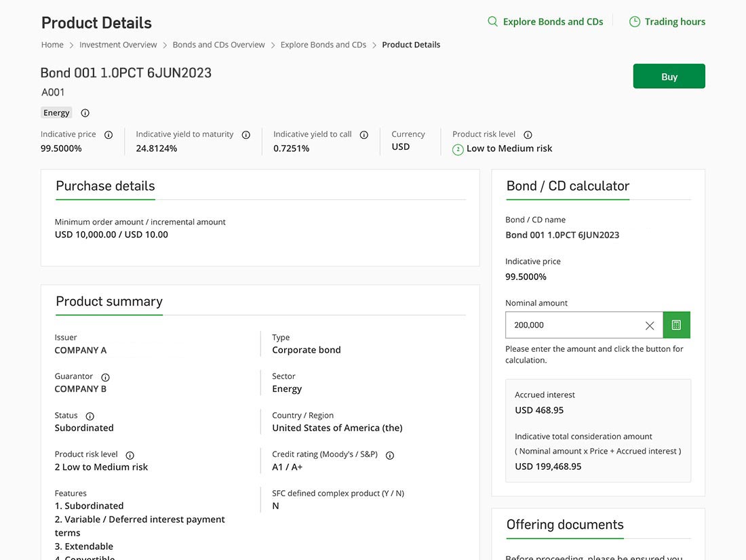
Task: Go to Bonds and CDs Overview breadcrumb
Action: [x=219, y=45]
